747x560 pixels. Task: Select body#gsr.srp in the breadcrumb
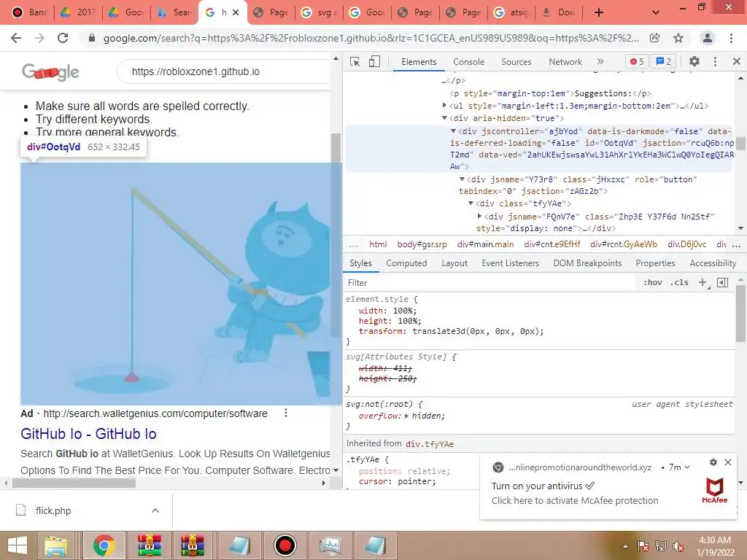(x=422, y=244)
